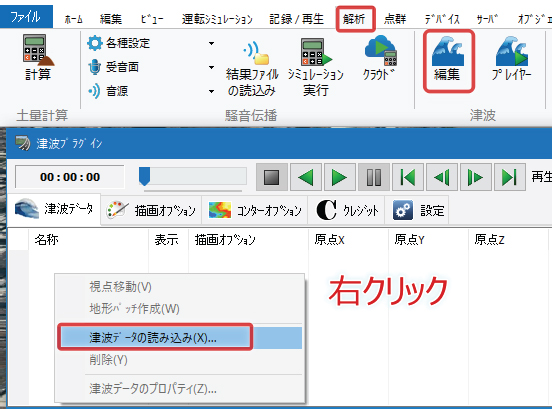
Task: Click the 00:00:00 time field
Action: click(70, 177)
